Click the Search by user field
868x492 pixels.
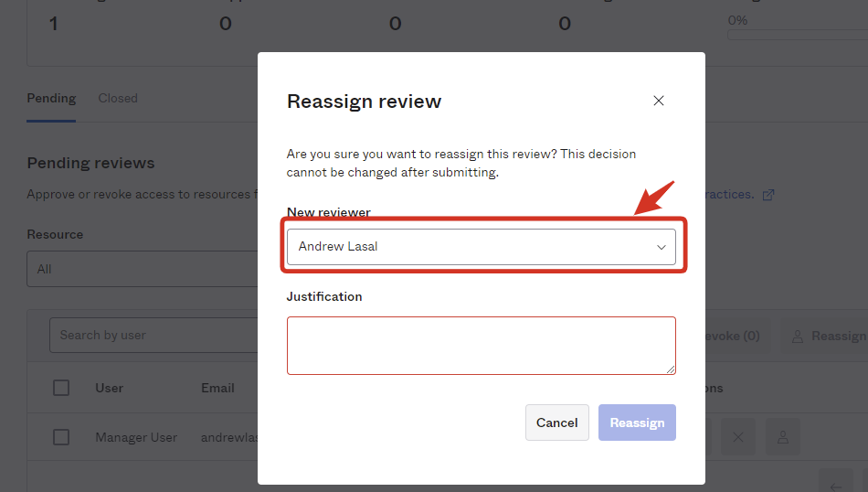coord(153,336)
